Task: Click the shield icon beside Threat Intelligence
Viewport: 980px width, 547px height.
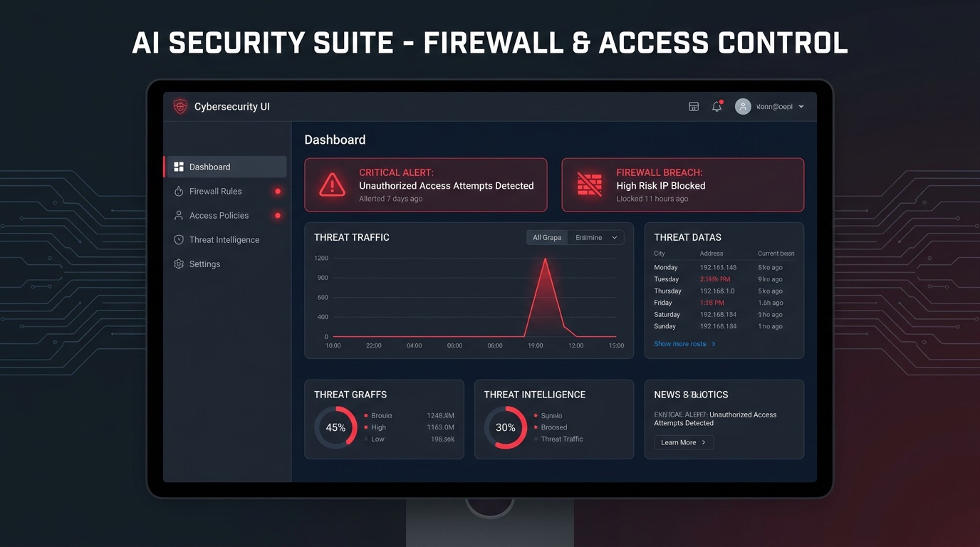Action: coord(179,240)
